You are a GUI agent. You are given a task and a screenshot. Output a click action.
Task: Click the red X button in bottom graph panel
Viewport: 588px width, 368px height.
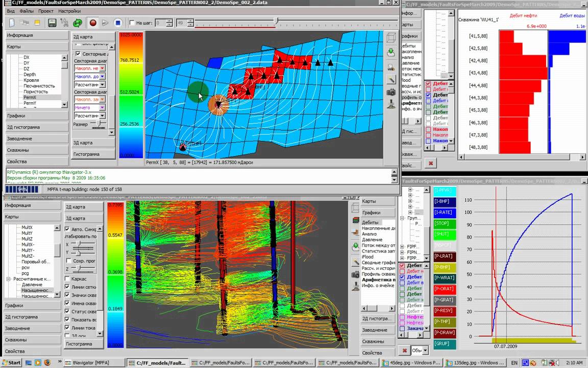pos(404,350)
